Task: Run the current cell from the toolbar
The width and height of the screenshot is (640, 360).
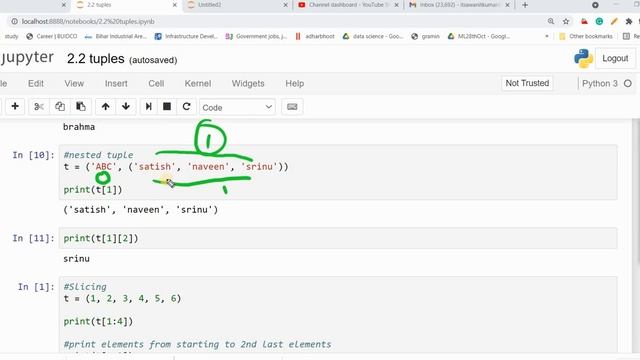Action: 149,107
